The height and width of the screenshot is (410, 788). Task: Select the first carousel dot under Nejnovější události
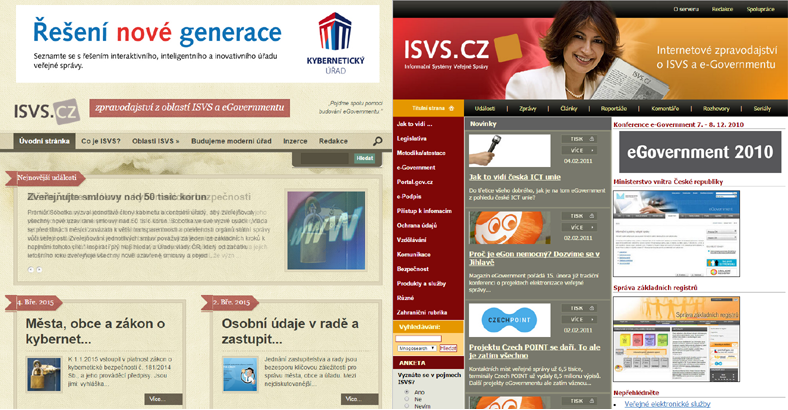pyautogui.click(x=31, y=270)
